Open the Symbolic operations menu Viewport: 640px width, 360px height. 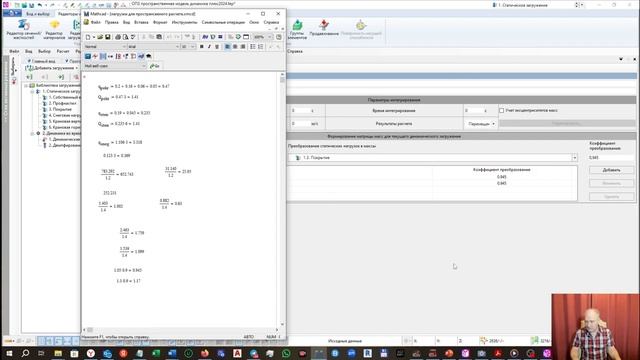223,22
